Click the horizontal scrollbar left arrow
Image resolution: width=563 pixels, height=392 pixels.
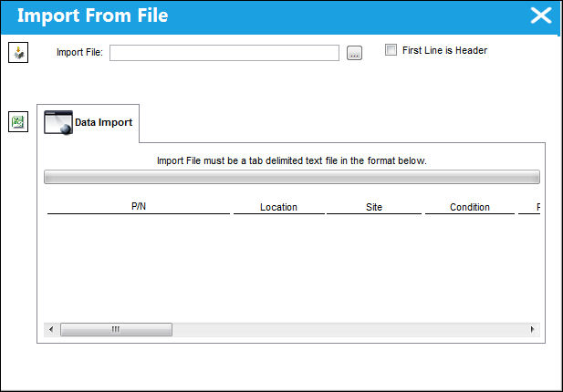tap(51, 329)
